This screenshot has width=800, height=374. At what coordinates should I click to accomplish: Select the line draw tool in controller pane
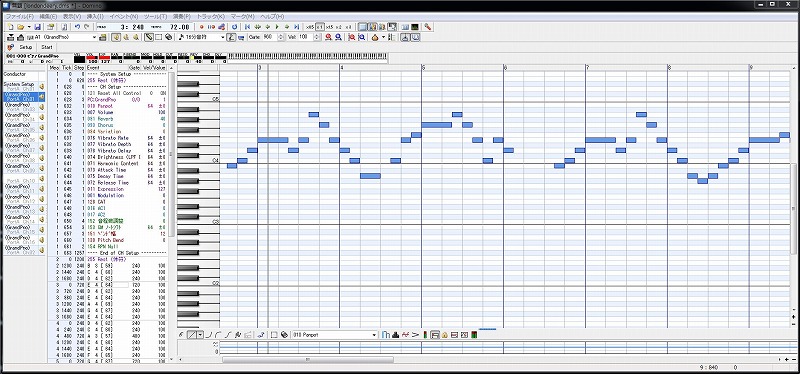tap(192, 335)
